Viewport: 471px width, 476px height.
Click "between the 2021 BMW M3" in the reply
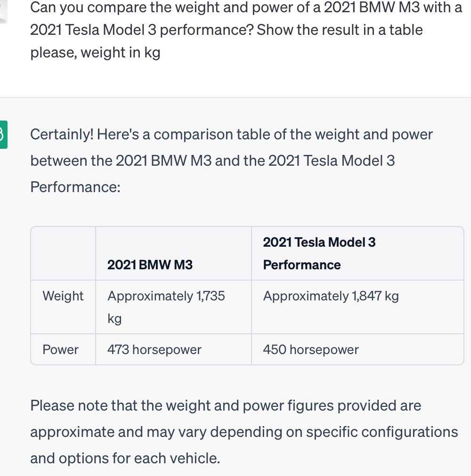click(121, 161)
